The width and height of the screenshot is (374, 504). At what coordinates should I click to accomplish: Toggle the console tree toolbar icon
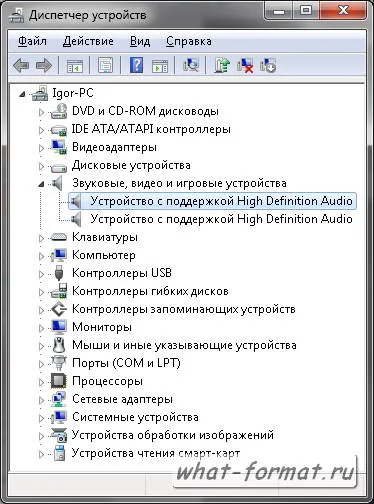point(75,65)
